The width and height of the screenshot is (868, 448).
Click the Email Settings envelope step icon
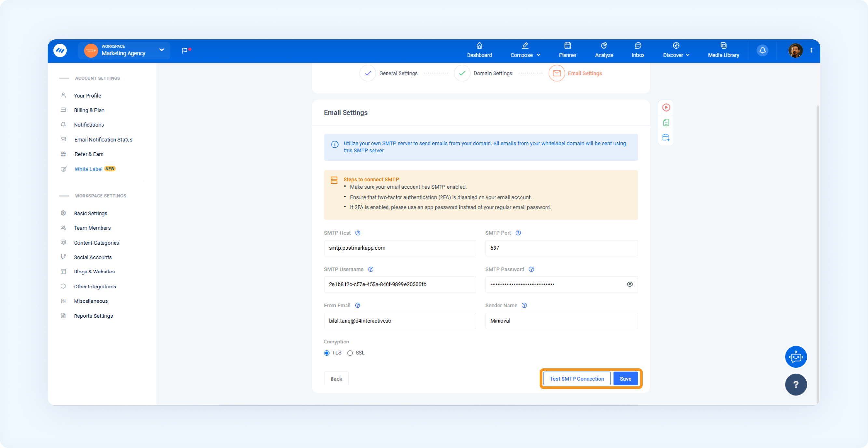(557, 73)
